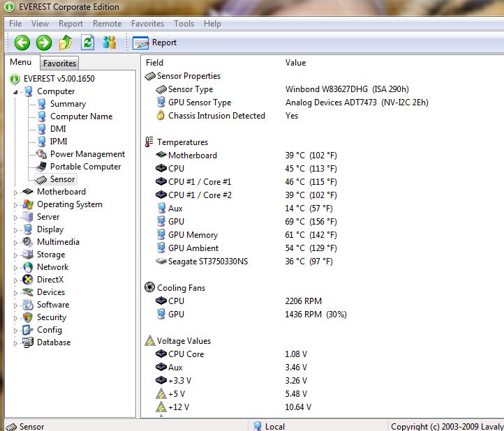Click the Security shield icon

tap(28, 317)
